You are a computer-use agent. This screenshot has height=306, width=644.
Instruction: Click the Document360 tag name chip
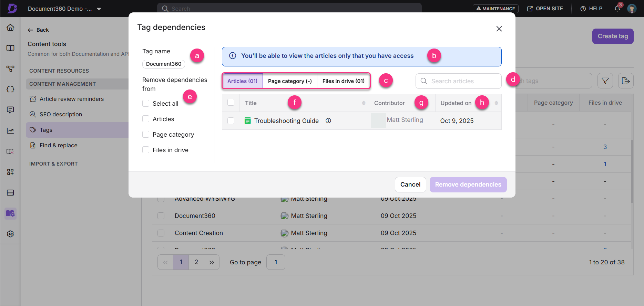164,64
